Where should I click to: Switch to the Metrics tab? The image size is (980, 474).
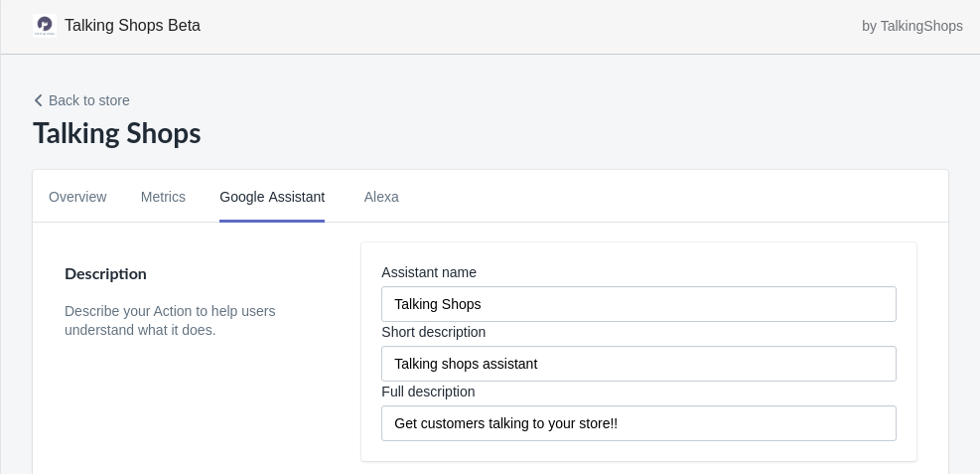pos(163,197)
